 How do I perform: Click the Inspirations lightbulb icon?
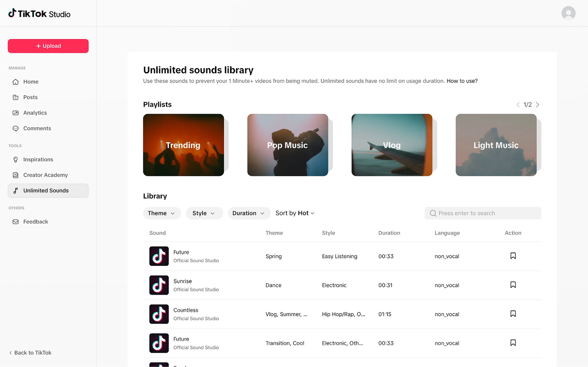pyautogui.click(x=15, y=159)
